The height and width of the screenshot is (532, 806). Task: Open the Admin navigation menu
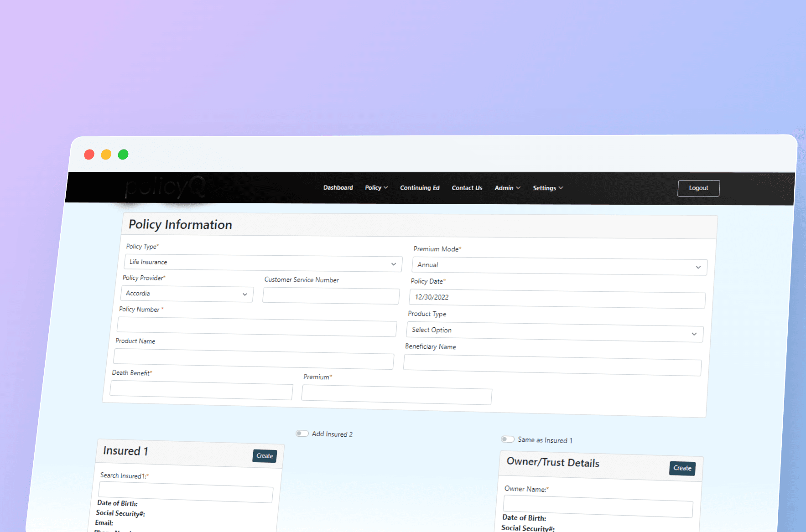507,188
